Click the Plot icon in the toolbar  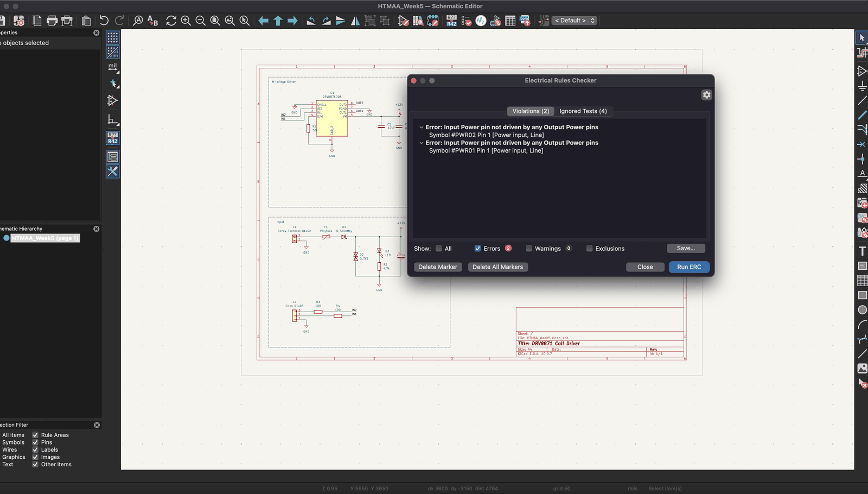67,21
